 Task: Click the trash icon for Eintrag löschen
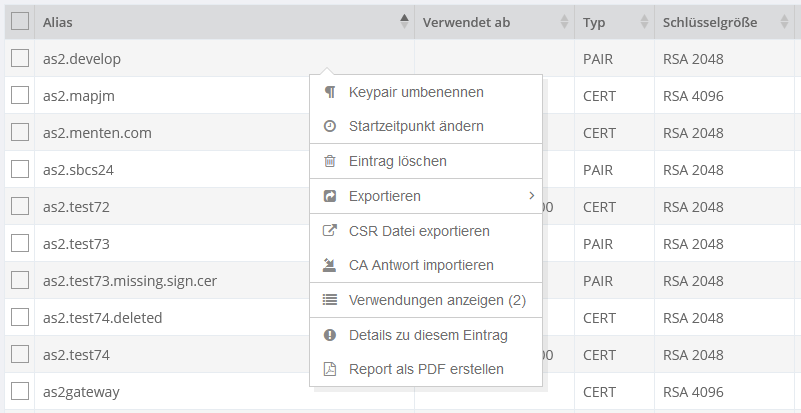[x=330, y=161]
